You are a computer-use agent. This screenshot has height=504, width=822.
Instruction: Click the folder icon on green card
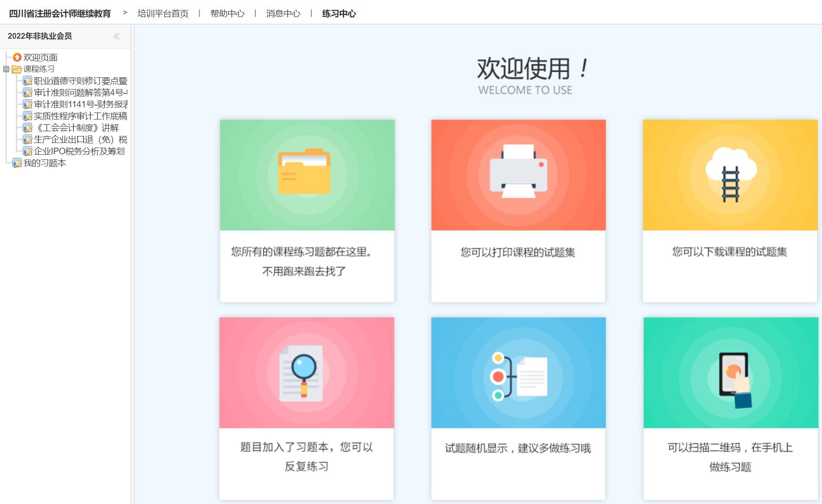click(x=304, y=172)
